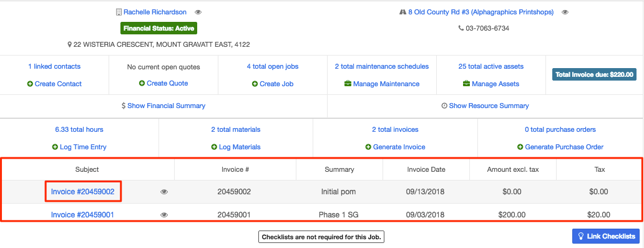
Task: Click Create Contact link
Action: (x=58, y=84)
